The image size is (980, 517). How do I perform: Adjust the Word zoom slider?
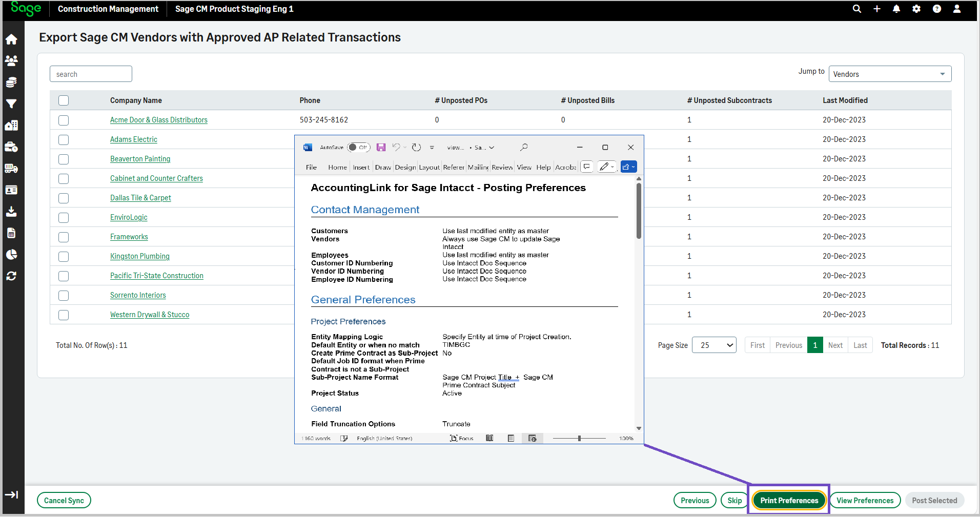[579, 439]
